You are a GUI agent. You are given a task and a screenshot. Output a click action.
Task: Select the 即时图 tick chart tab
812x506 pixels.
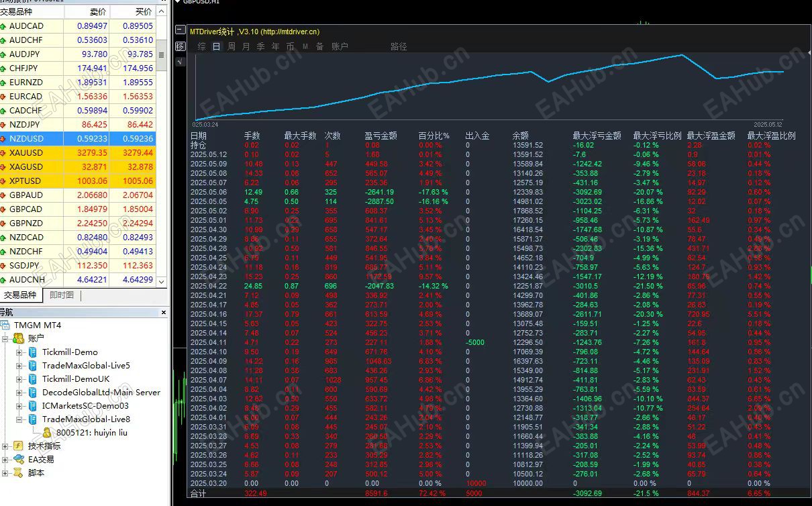62,295
